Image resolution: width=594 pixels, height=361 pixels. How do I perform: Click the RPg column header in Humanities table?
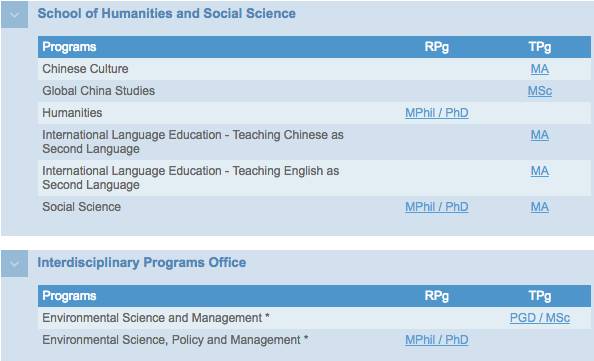(437, 47)
